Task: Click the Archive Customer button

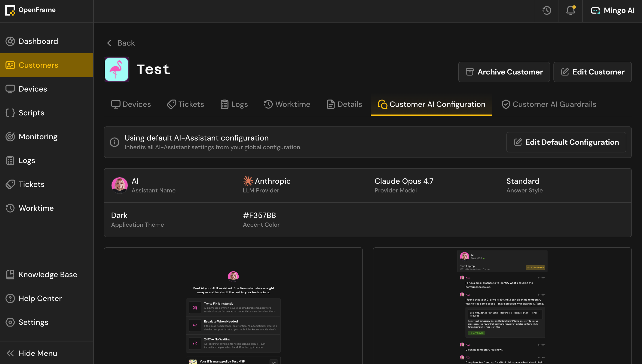Action: pos(504,72)
